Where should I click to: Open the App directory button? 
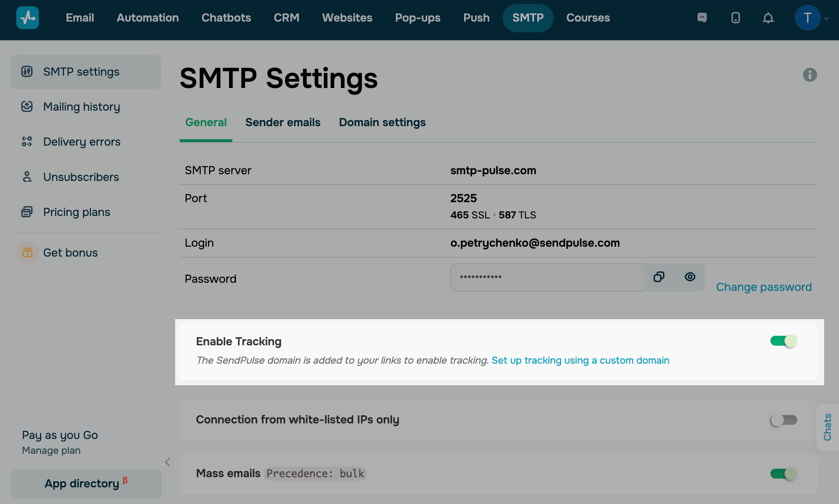pyautogui.click(x=86, y=484)
